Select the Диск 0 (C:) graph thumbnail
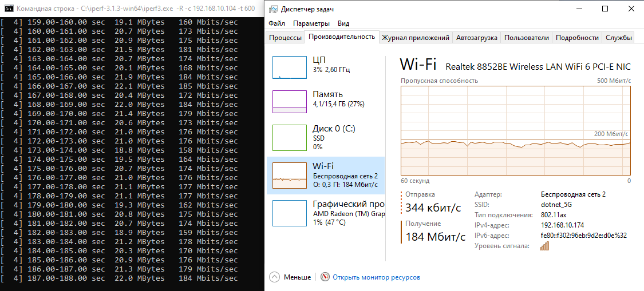Viewport: 644px width, 291px height. (290, 138)
